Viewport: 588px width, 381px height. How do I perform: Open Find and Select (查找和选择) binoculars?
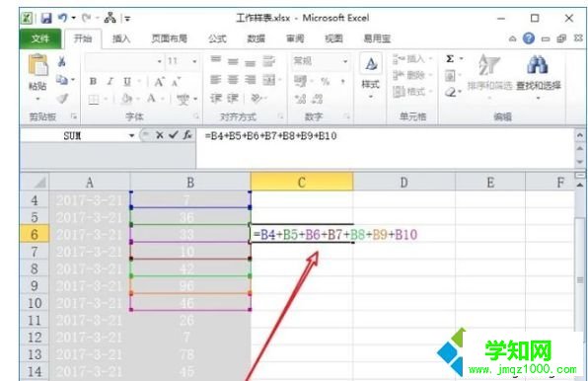538,77
